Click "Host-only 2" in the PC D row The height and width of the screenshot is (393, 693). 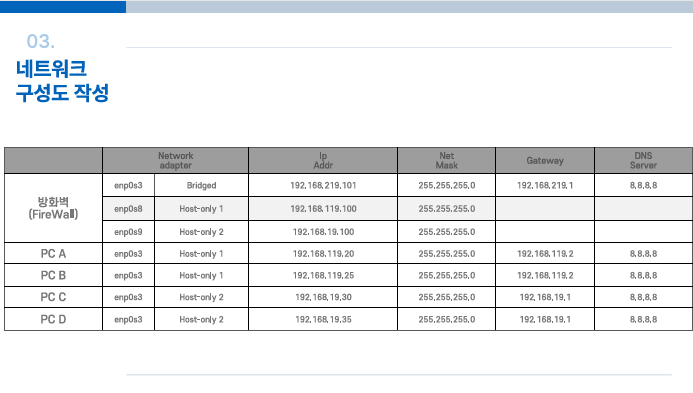pos(201,319)
